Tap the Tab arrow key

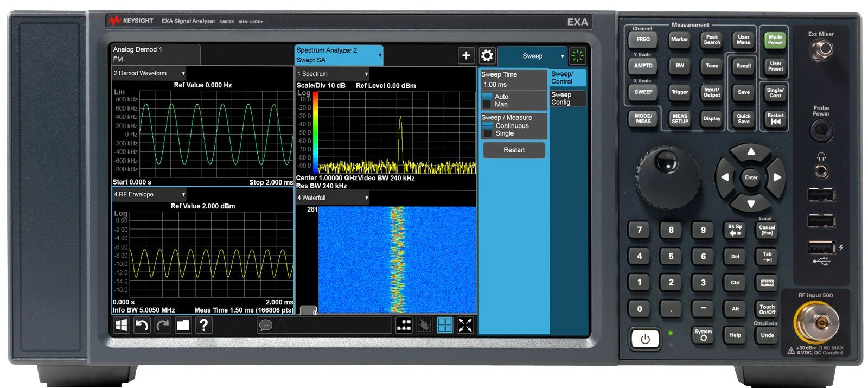click(767, 256)
